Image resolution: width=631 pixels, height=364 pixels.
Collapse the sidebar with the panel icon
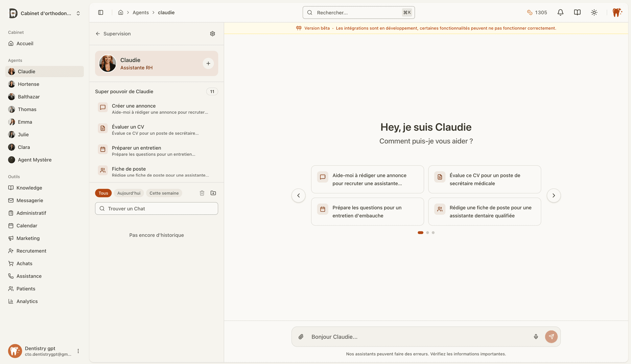click(100, 12)
